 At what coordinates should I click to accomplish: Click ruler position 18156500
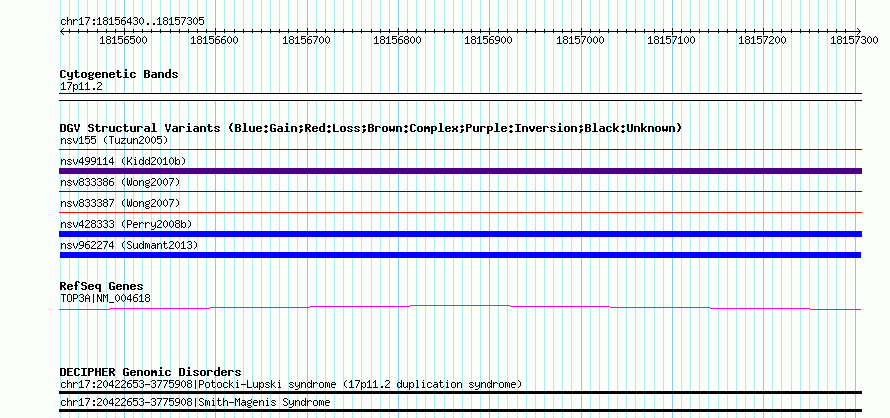click(x=123, y=40)
